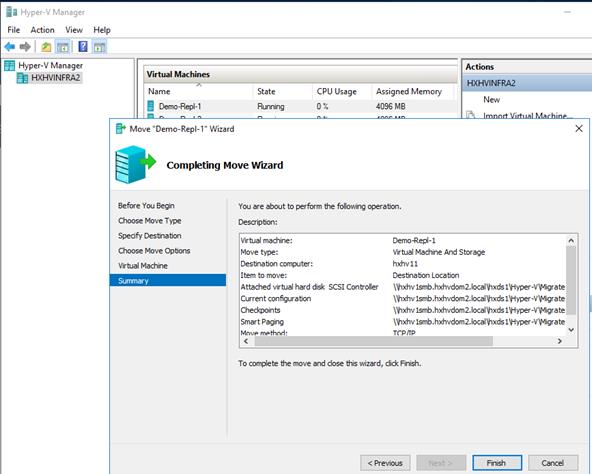Click the description vertical scrollbar thumb

[571, 280]
